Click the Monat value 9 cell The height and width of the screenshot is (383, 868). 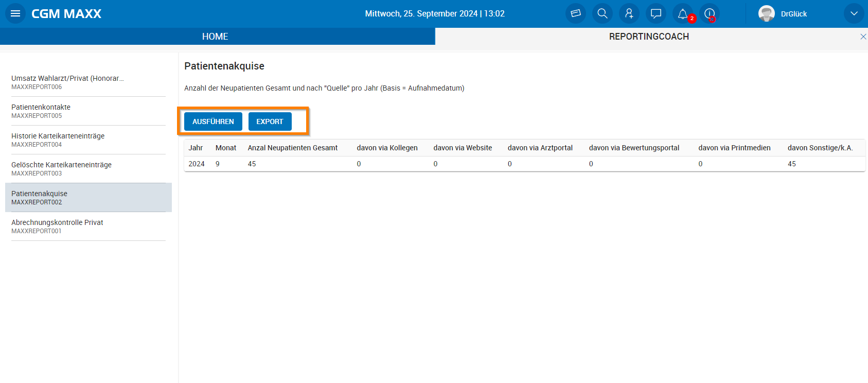click(218, 164)
